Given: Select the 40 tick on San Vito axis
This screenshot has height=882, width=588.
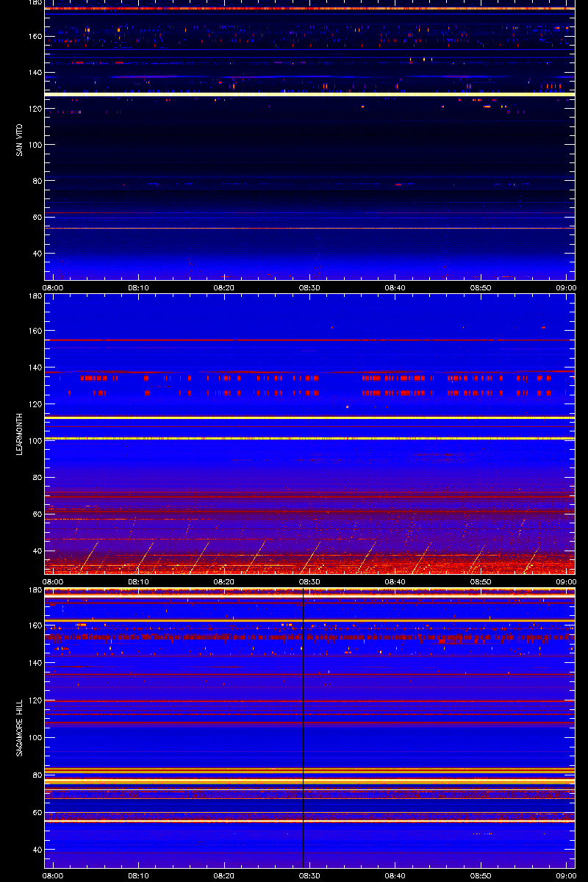Looking at the screenshot, I should (x=38, y=254).
